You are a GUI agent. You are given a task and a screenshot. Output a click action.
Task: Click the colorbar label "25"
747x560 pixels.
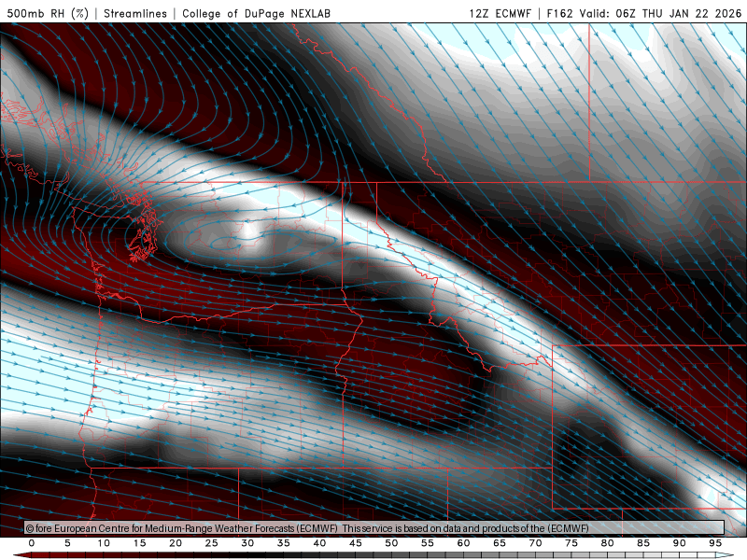[212, 543]
